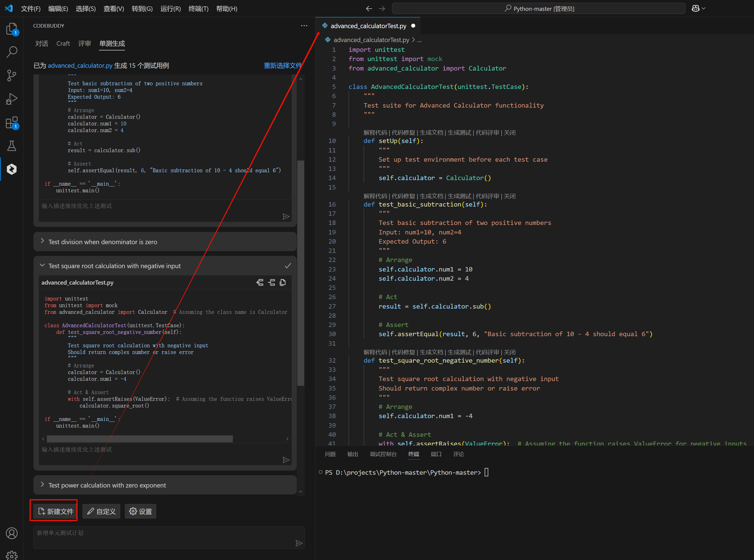Open the Manage gear in activity bar

point(12,555)
